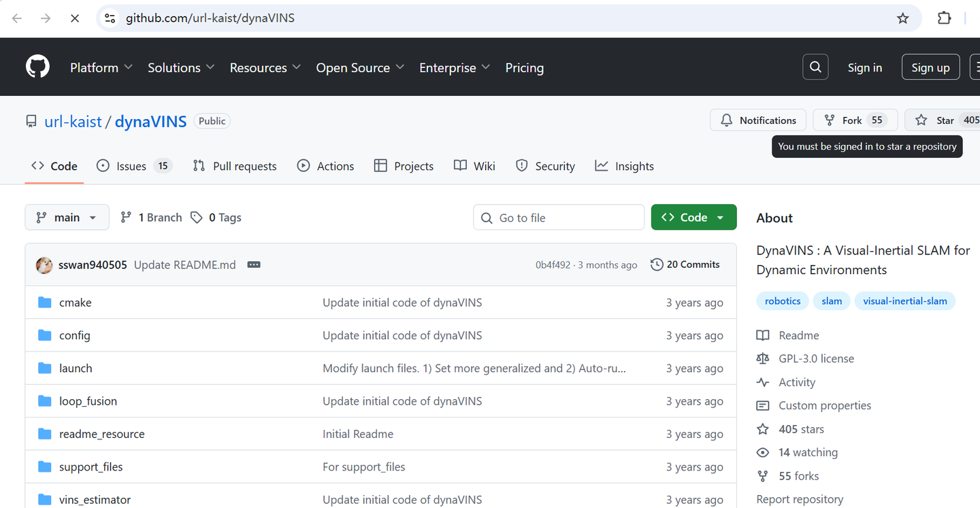This screenshot has width=980, height=508.
Task: Open Update README.md commit message
Action: [x=185, y=265]
